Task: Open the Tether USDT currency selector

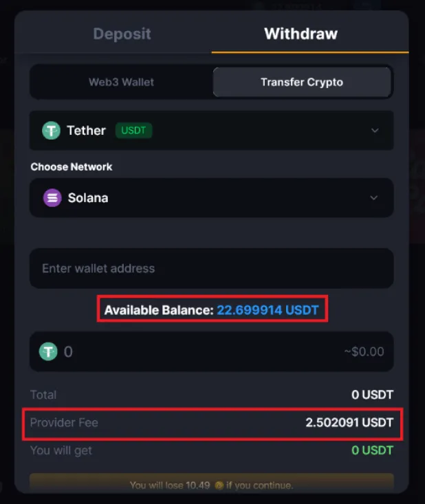Action: click(212, 130)
